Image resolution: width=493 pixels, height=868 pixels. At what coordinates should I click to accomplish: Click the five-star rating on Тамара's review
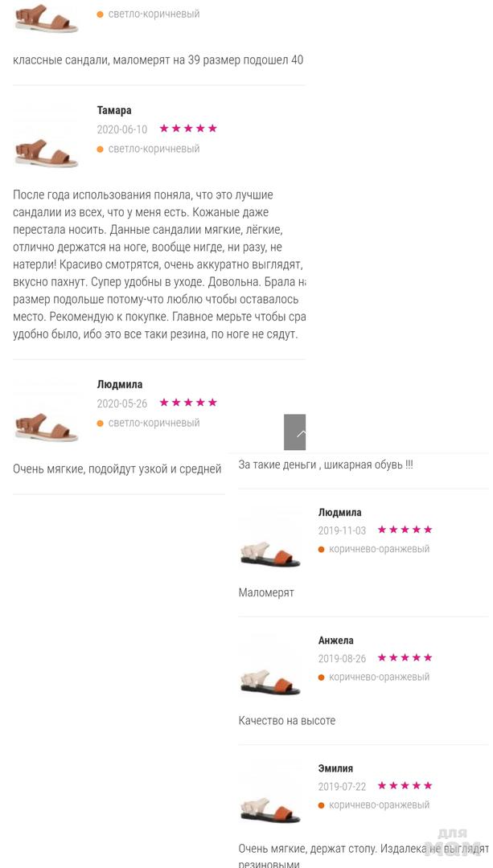(188, 129)
